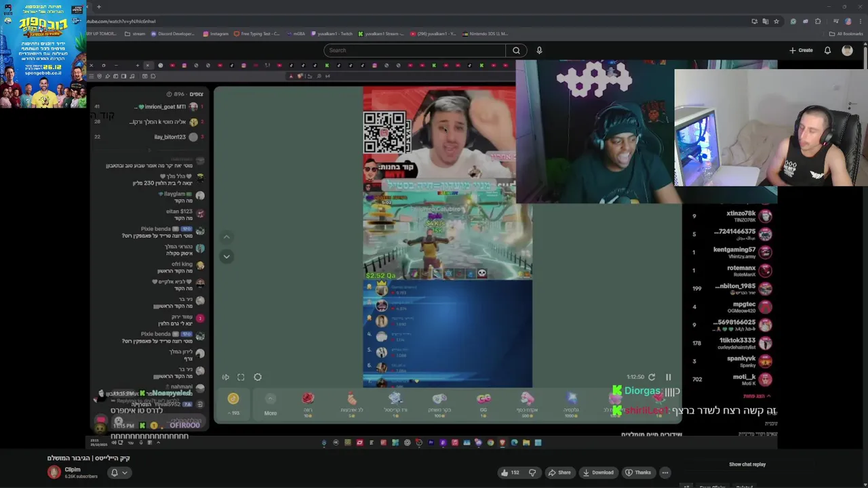
Task: Click the QR code in the stream
Action: click(x=387, y=134)
